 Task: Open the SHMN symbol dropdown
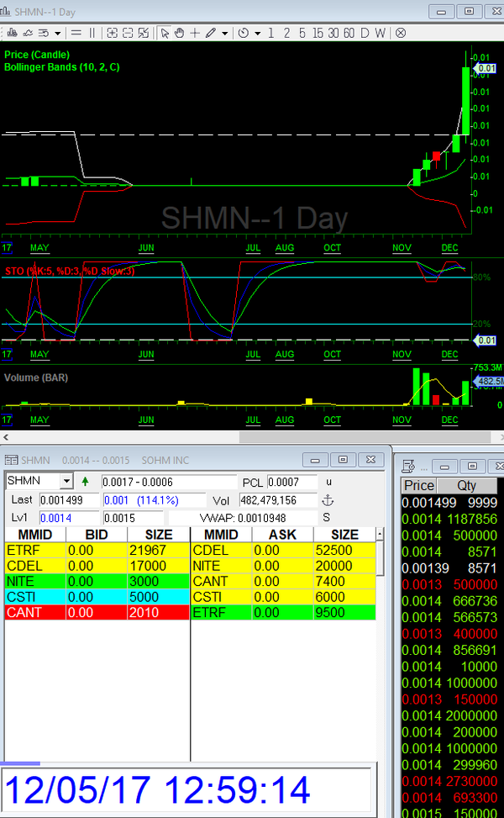pos(66,482)
